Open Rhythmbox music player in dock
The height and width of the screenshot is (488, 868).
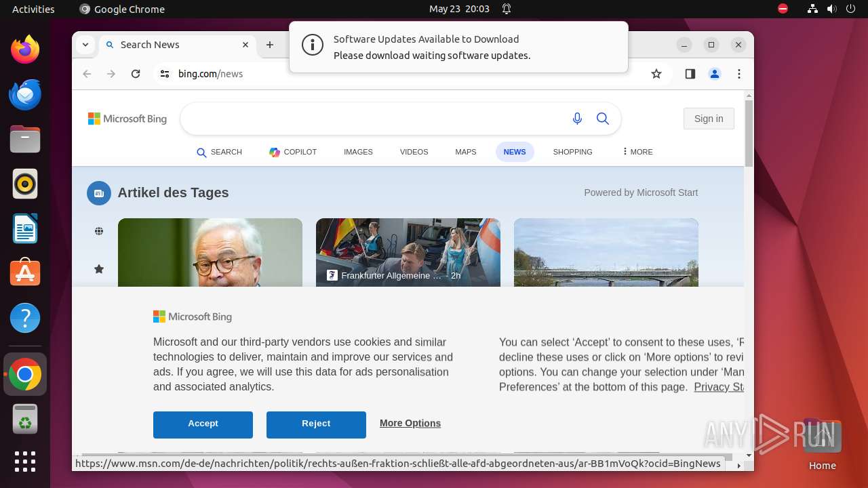(25, 184)
